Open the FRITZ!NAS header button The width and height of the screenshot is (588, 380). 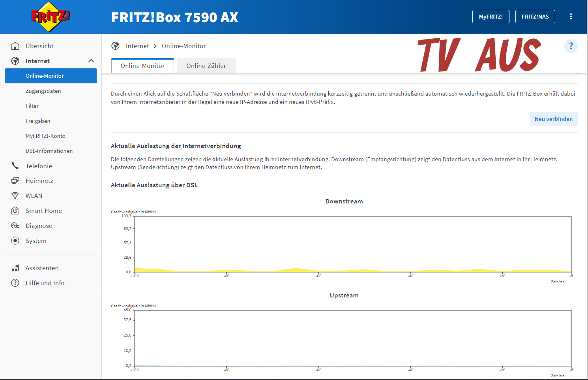pos(535,17)
